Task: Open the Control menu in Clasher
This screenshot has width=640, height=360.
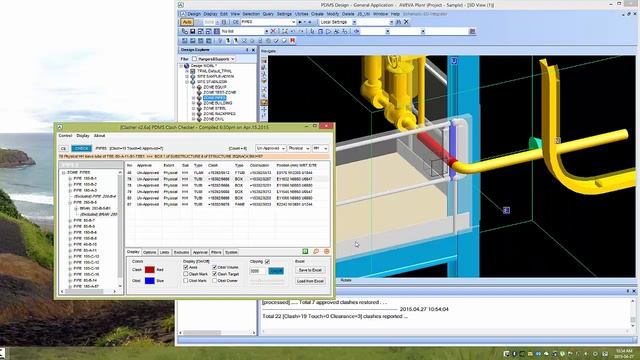Action: 65,136
